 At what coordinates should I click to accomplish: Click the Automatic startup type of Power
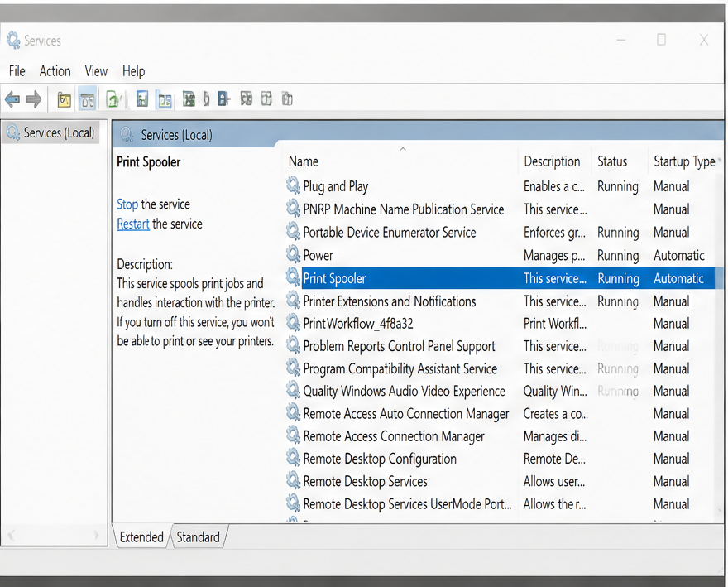point(679,255)
